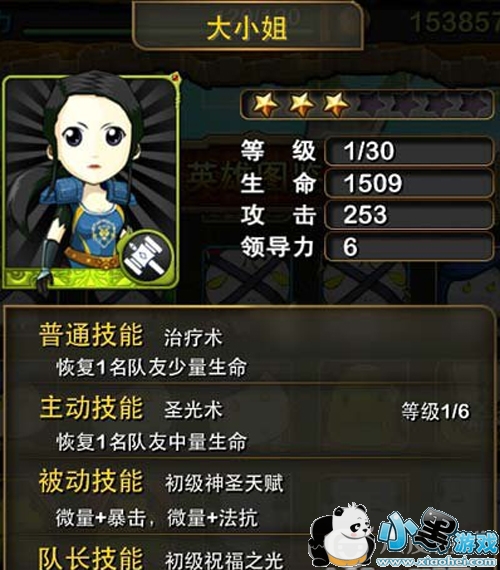
Task: Click the first gold star
Action: click(x=265, y=104)
